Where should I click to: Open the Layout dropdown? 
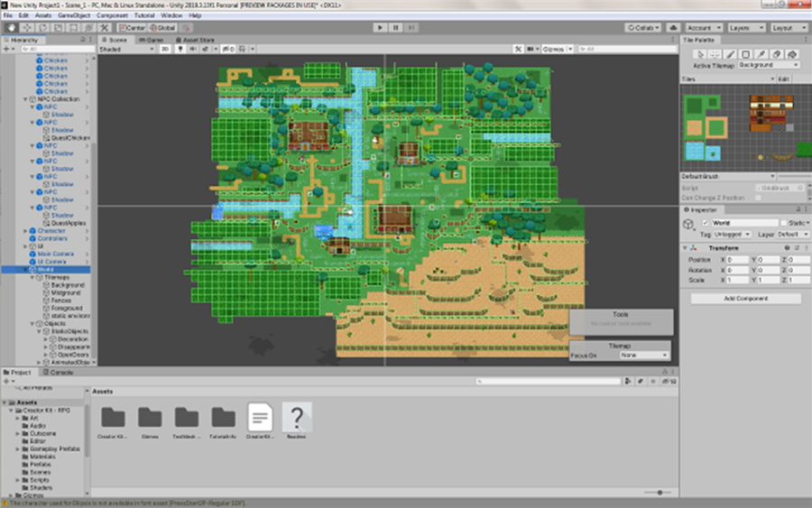coord(789,27)
